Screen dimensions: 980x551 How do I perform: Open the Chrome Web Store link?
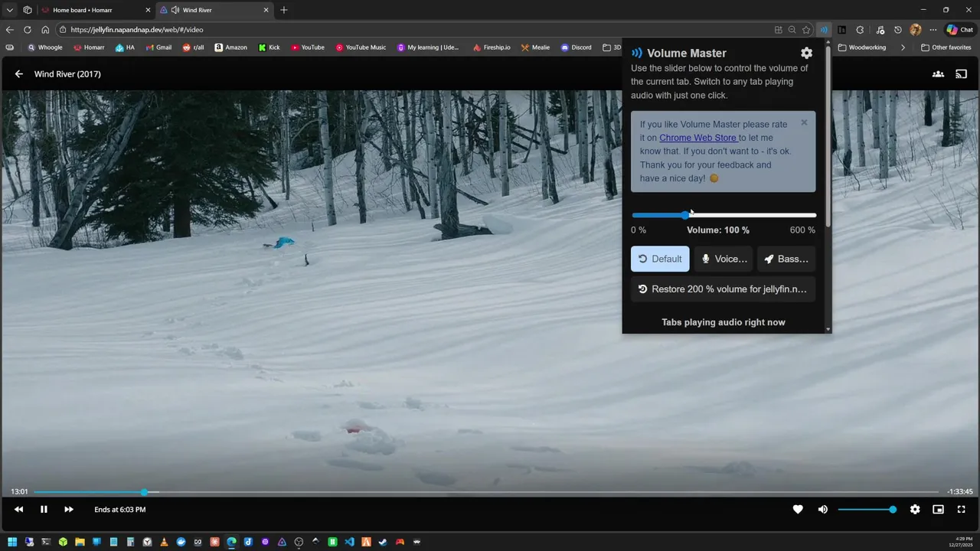click(x=697, y=138)
